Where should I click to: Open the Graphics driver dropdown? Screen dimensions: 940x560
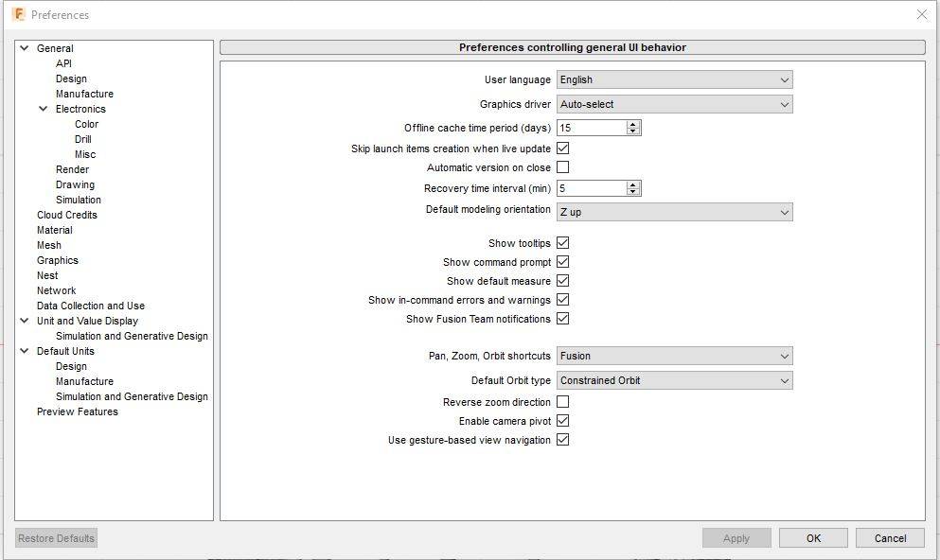(674, 104)
